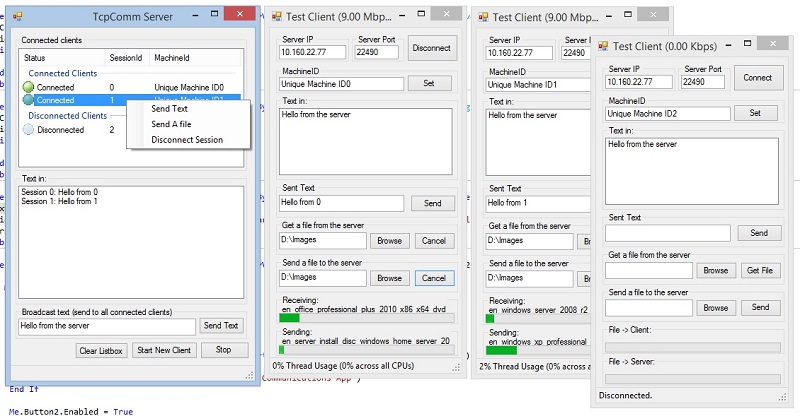Click Send next to Hello from 0
Screen dimensions: 800x416
pos(433,203)
